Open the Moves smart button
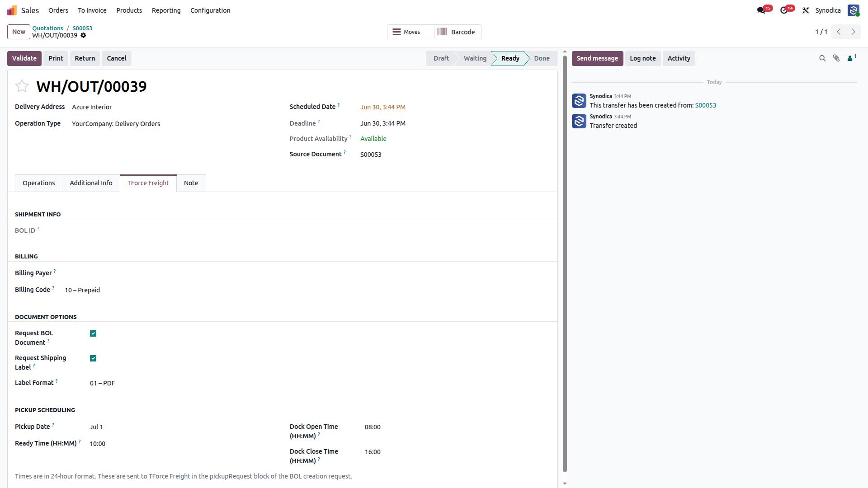This screenshot has height=488, width=868. 410,32
